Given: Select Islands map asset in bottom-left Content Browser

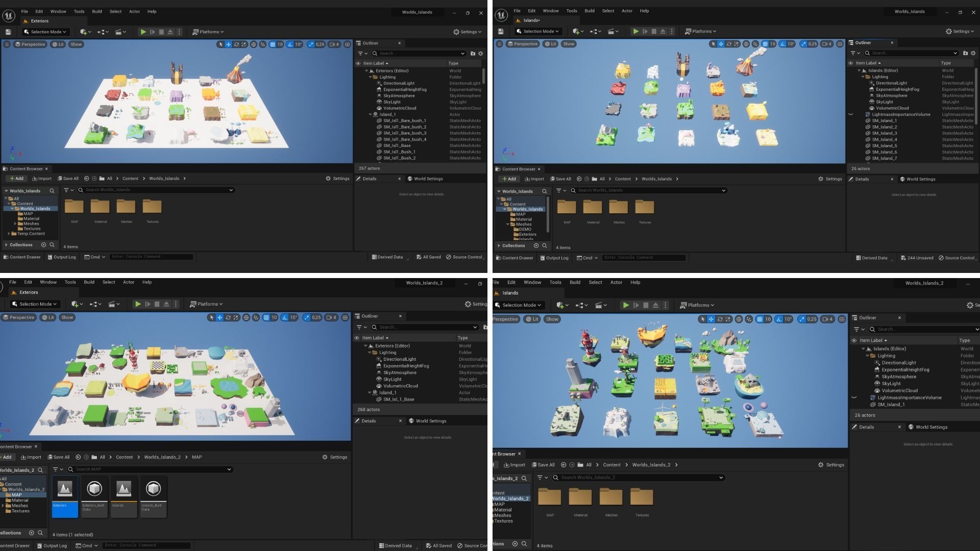Looking at the screenshot, I should 124,496.
